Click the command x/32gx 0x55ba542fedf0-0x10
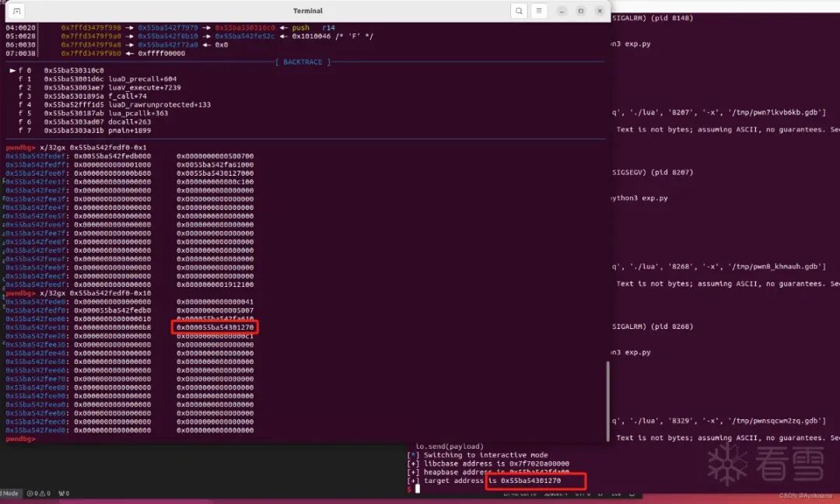 point(96,293)
